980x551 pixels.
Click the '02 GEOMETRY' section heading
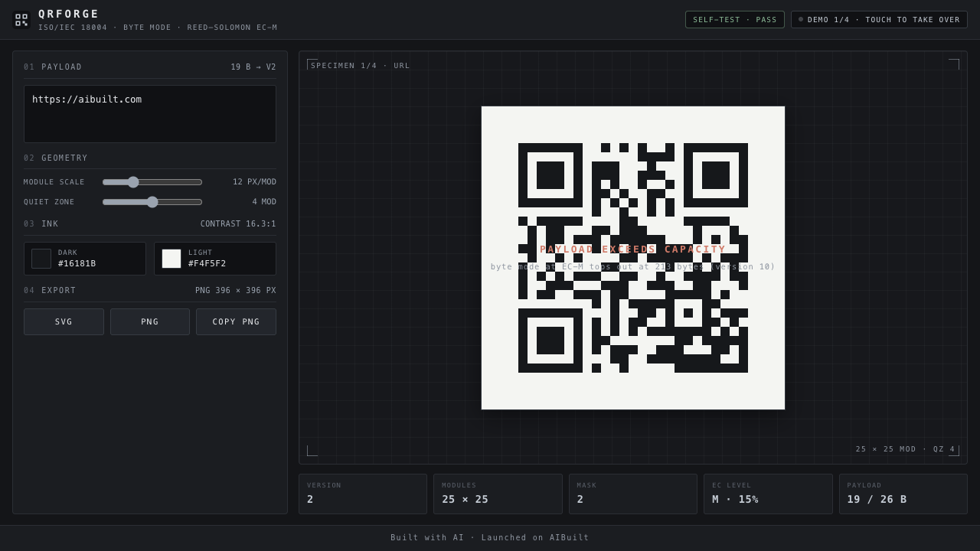pyautogui.click(x=56, y=158)
